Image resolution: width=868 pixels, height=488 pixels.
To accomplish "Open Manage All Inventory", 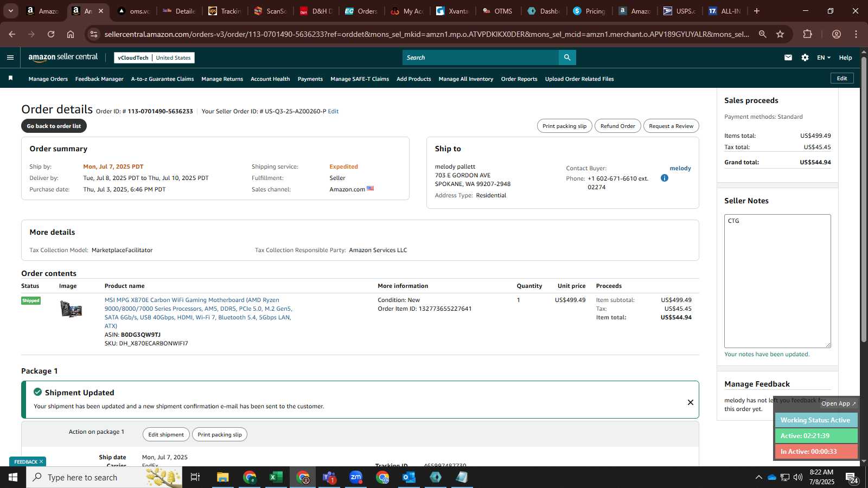I will [465, 79].
